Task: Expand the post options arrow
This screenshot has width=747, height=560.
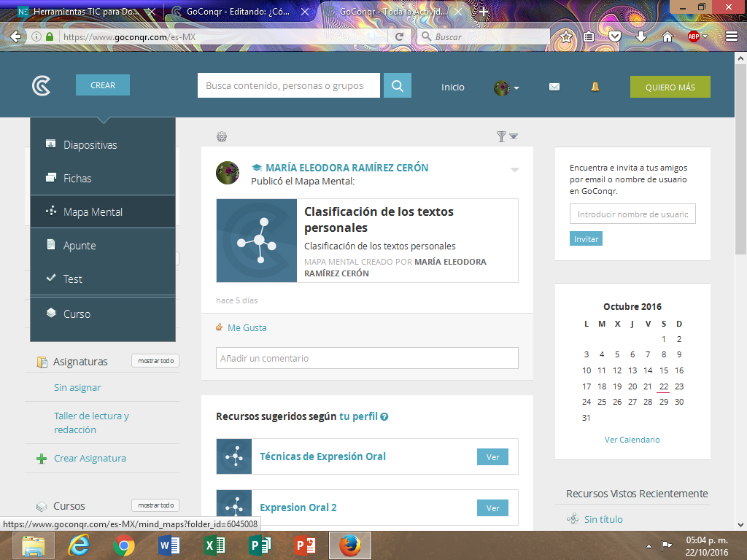Action: click(514, 169)
